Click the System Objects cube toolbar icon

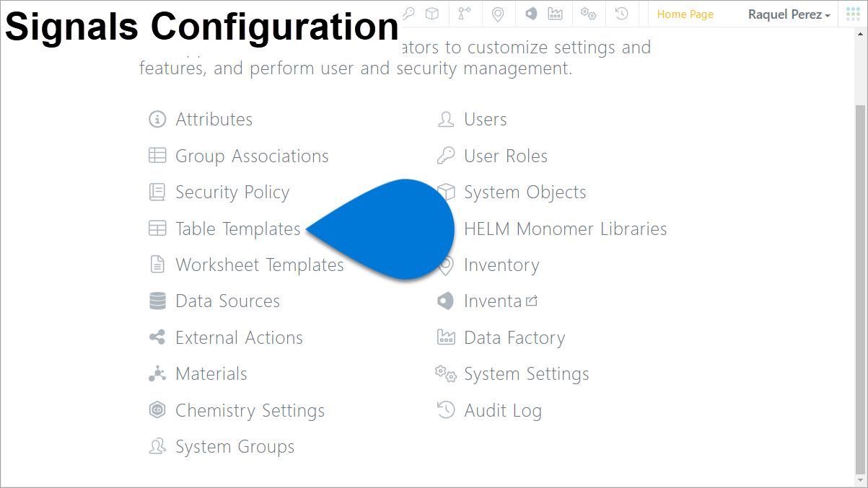coord(431,14)
